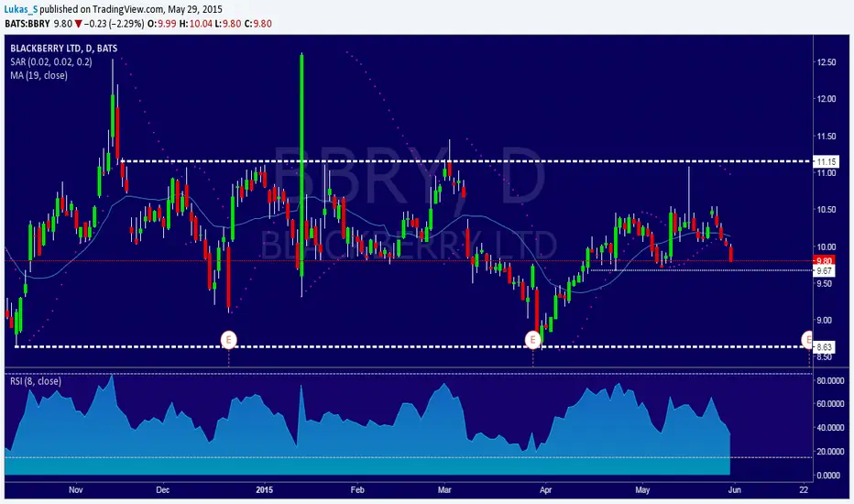Image resolution: width=854 pixels, height=504 pixels.
Task: Click the 11.50 price axis tick
Action: pyautogui.click(x=827, y=137)
